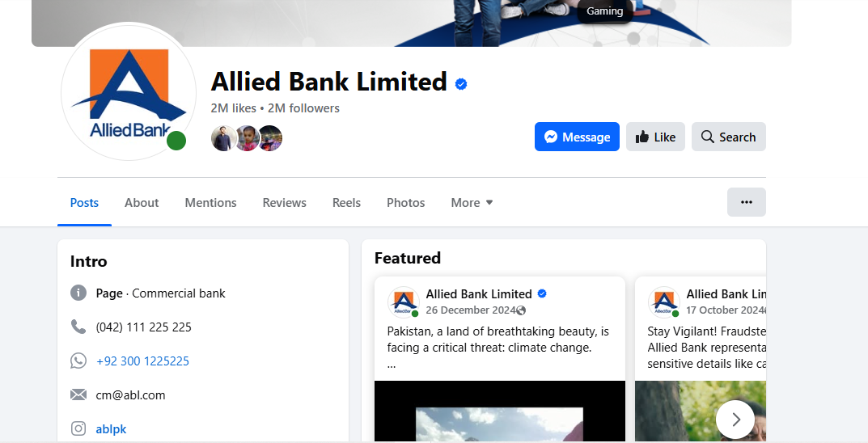Open the featured climate change post video
Viewport: 868px width, 443px height.
point(499,411)
